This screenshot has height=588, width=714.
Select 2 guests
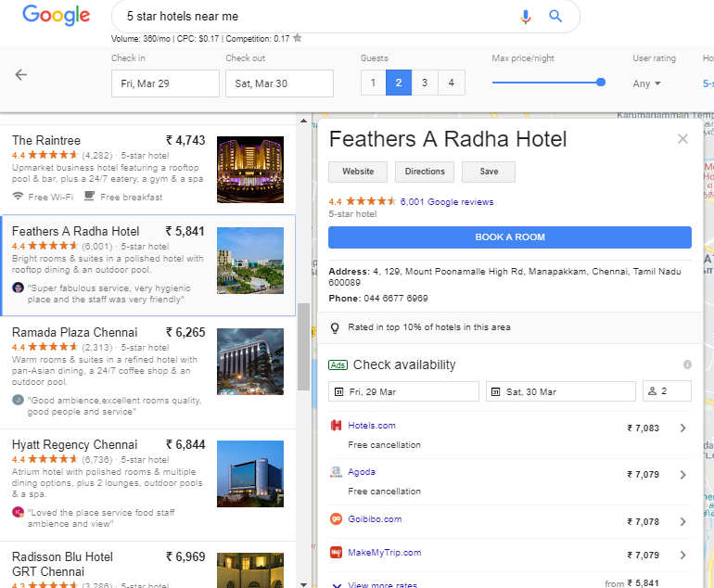pos(399,83)
